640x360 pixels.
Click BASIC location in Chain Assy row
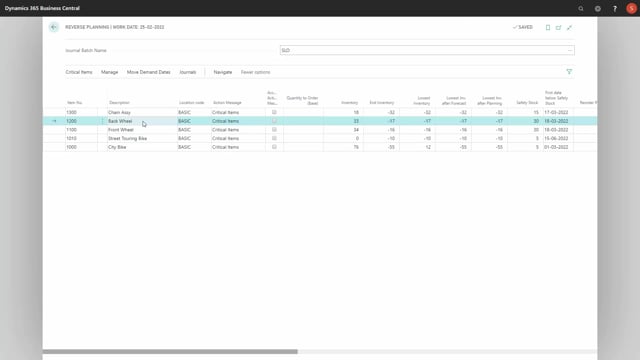184,112
